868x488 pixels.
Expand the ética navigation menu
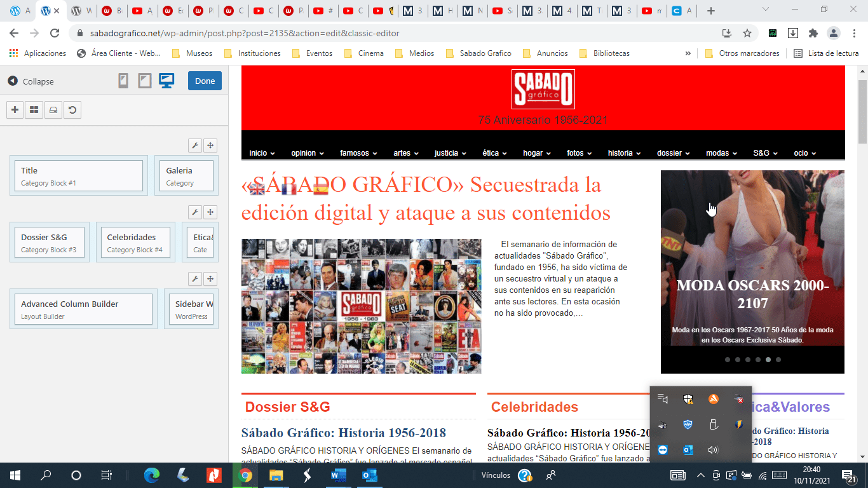[x=496, y=153]
